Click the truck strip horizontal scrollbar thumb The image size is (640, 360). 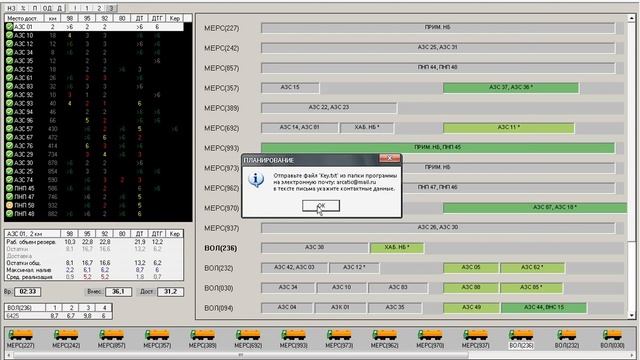pos(241,355)
